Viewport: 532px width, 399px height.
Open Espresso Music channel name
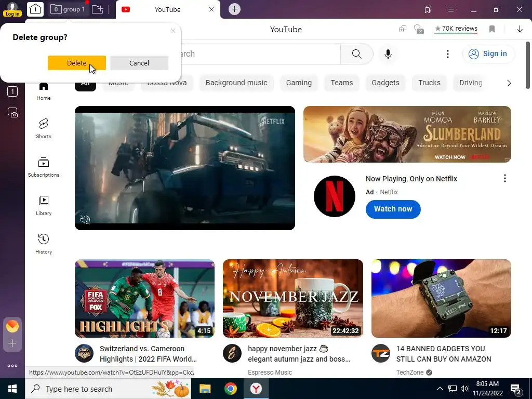[x=270, y=372]
